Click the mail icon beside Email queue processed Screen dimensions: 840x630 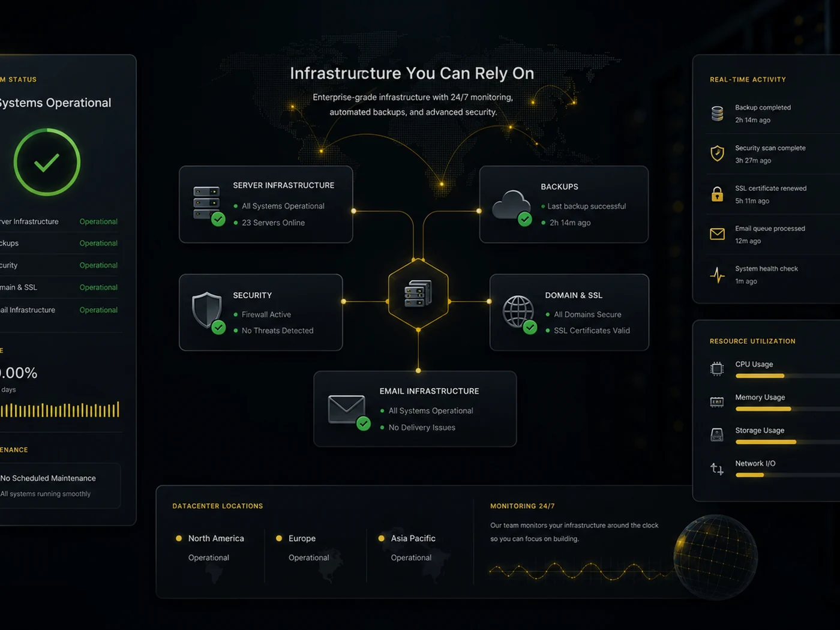point(717,234)
